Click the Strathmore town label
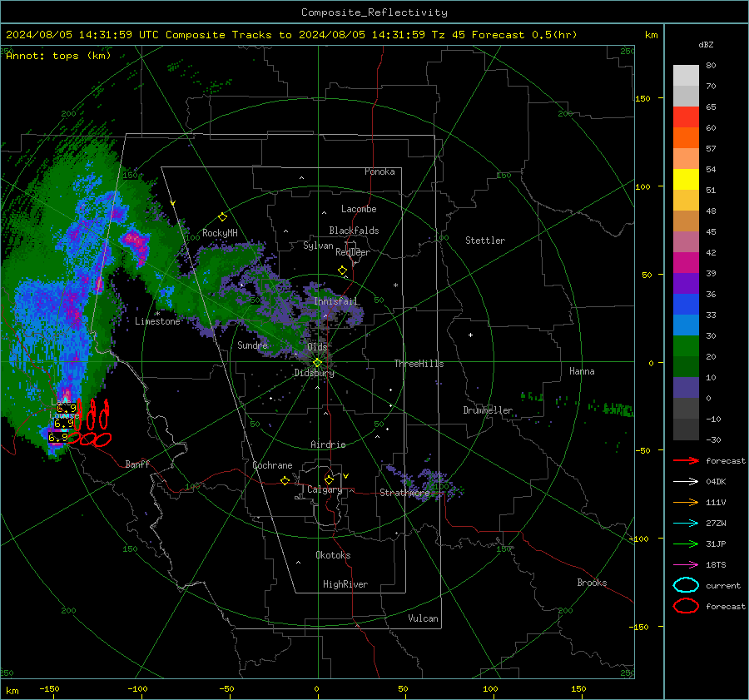 coord(404,493)
